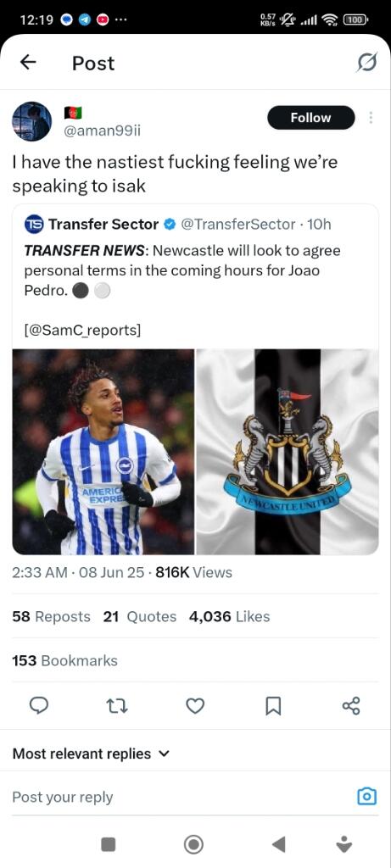The width and height of the screenshot is (391, 868).
Task: Bookmark the post with bookmark icon
Action: [274, 705]
